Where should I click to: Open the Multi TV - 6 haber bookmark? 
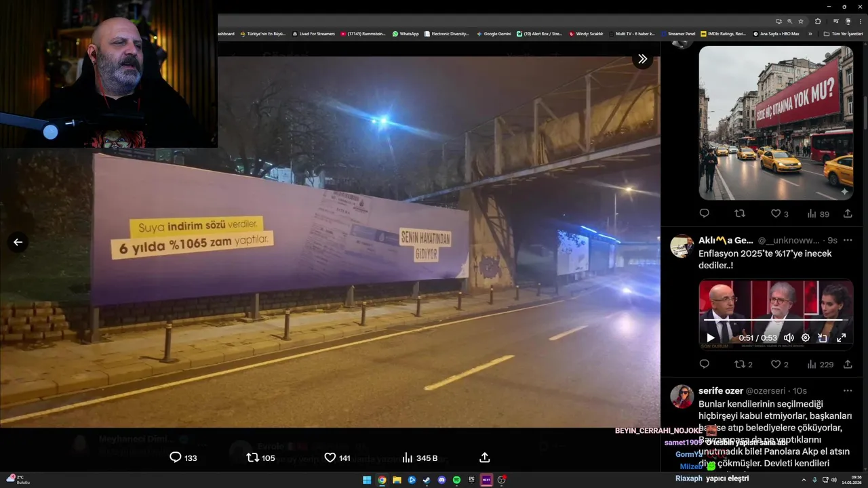631,33
